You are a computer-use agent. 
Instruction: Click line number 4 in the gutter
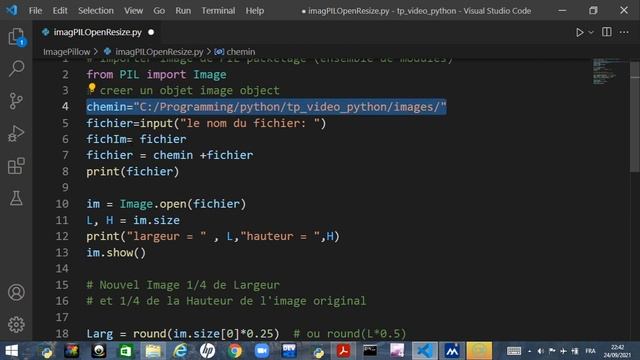coord(65,107)
